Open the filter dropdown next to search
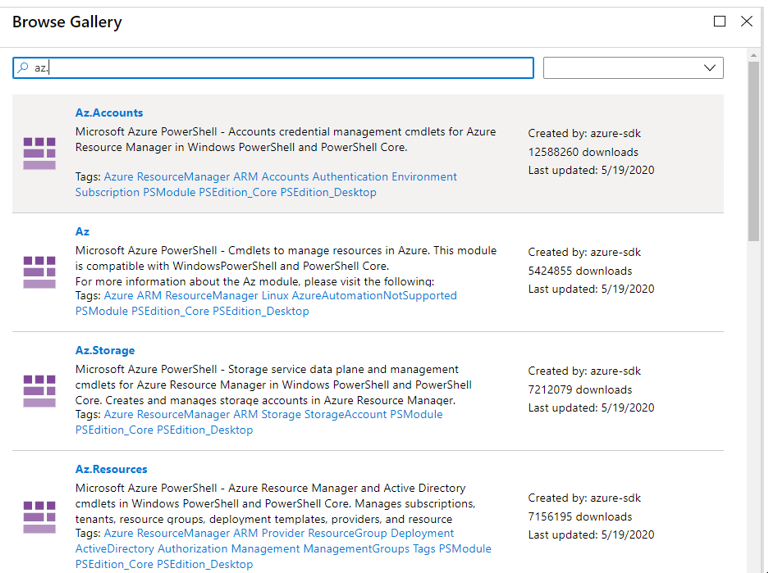768x573 pixels. coord(633,68)
